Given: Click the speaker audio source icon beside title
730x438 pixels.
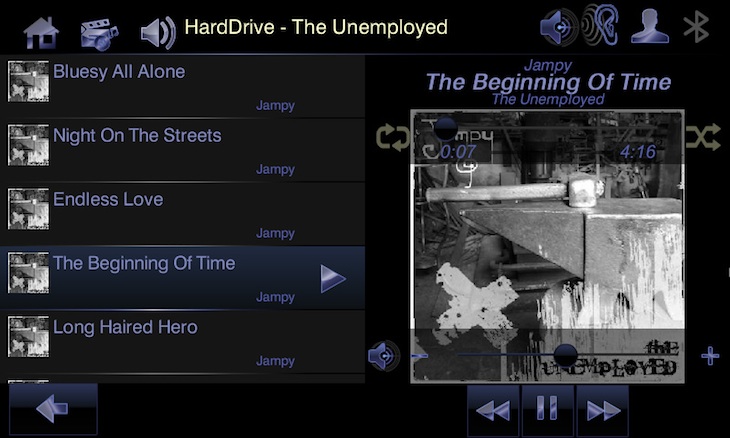Looking at the screenshot, I should [x=158, y=33].
